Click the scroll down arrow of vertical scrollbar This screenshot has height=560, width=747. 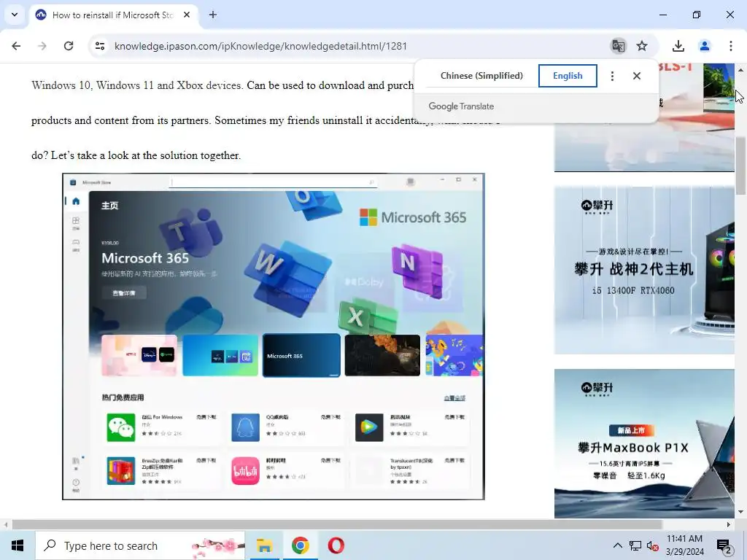click(x=740, y=512)
